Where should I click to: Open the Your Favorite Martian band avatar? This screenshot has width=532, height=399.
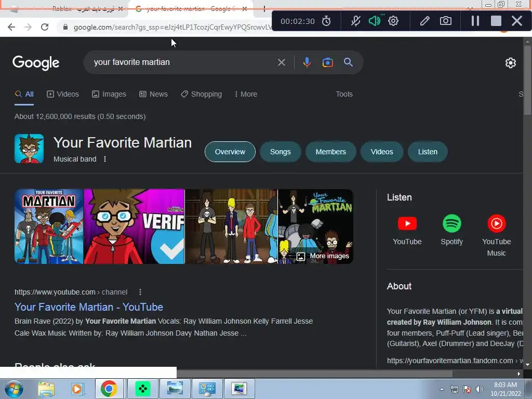[x=29, y=149]
